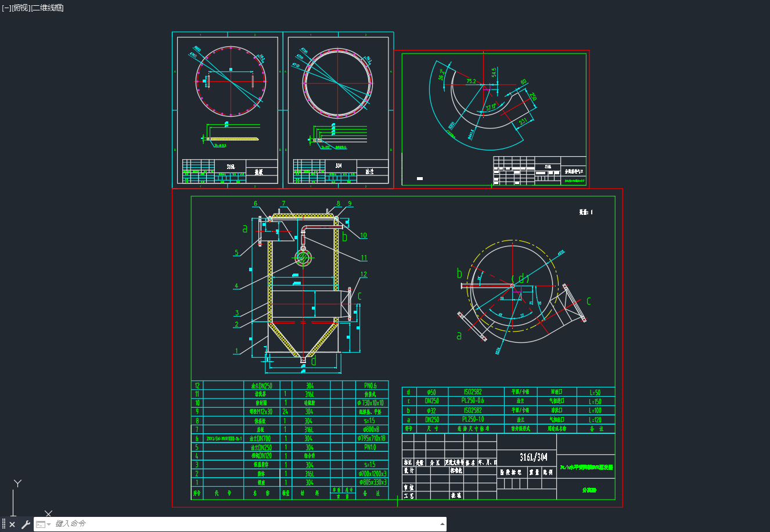Select the 57.9° angle dimension
The image size is (770, 532).
click(492, 107)
